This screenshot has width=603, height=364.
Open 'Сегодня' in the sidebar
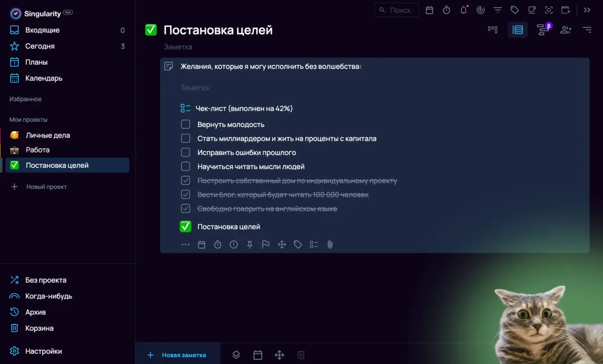point(67,46)
